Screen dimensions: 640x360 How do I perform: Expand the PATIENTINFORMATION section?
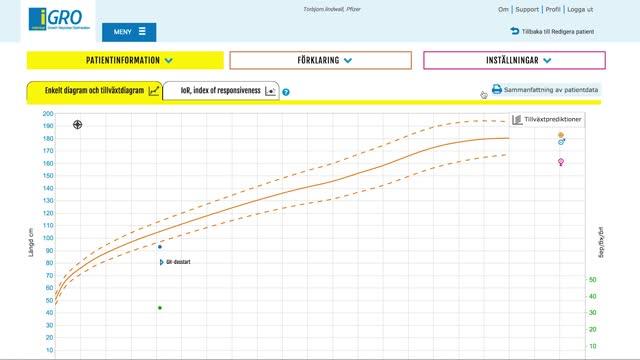tap(125, 60)
